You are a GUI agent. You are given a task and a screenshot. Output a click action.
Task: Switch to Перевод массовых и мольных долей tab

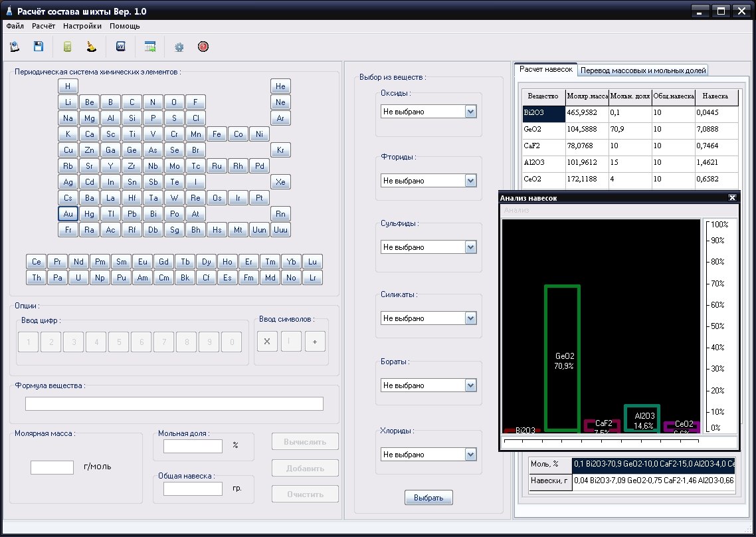click(x=642, y=70)
